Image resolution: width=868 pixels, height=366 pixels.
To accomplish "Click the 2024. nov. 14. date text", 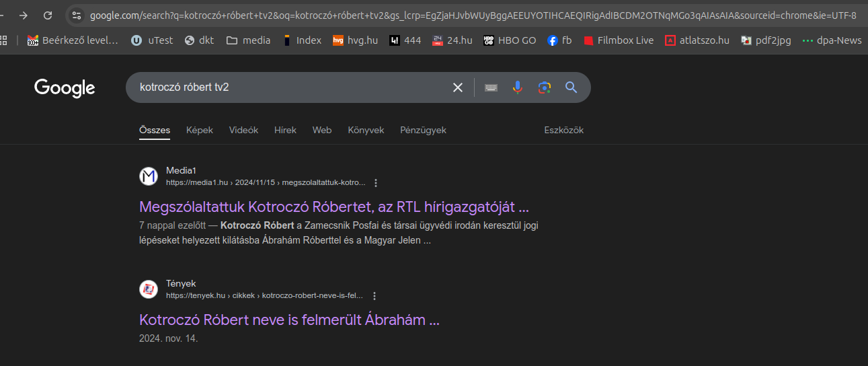I will coord(169,338).
